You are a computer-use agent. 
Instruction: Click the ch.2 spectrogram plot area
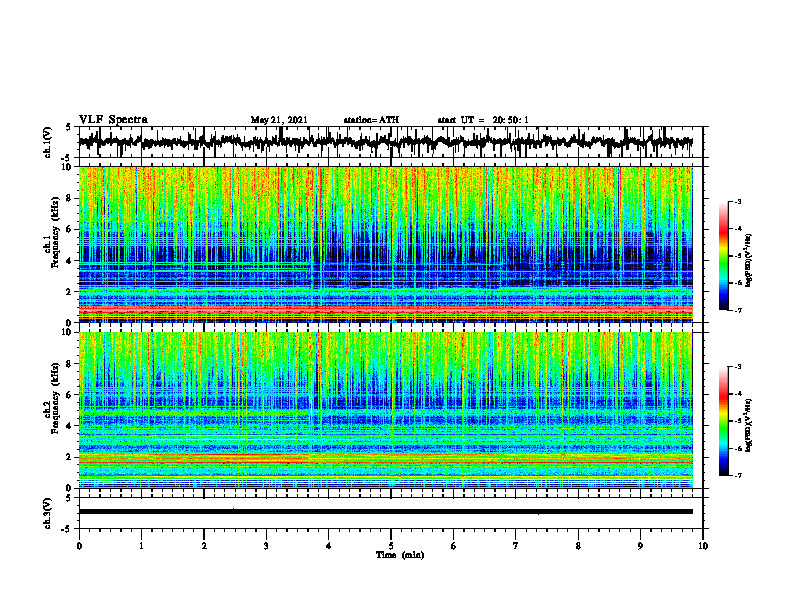[385, 410]
